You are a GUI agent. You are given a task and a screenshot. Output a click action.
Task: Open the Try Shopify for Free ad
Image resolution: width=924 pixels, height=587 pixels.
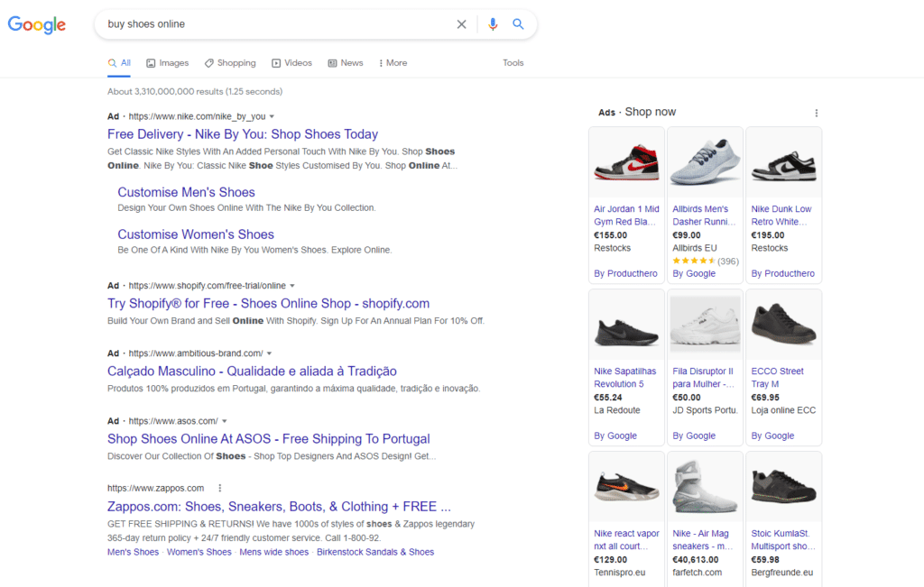point(268,303)
